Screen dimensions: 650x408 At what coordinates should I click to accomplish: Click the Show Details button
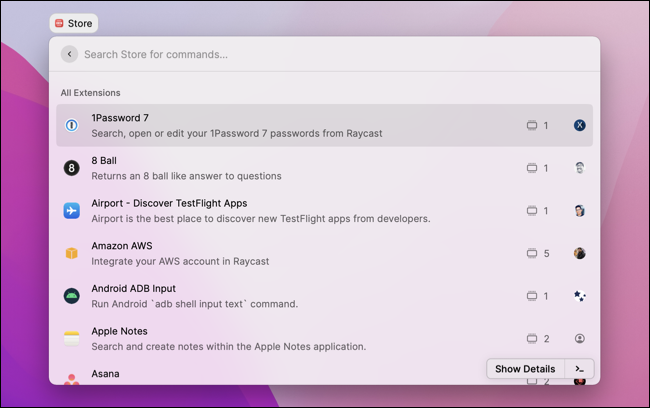click(x=525, y=369)
